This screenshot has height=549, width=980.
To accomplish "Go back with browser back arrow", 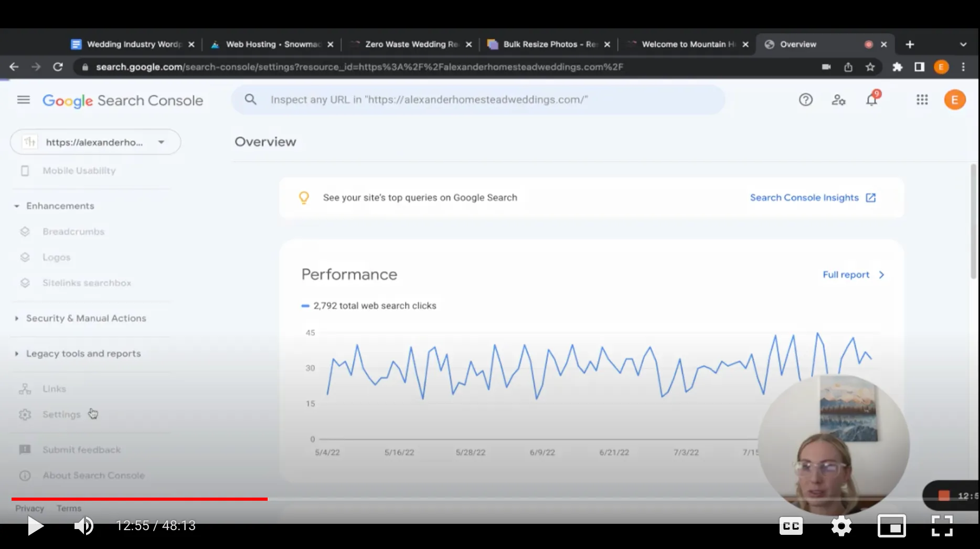I will click(x=14, y=67).
